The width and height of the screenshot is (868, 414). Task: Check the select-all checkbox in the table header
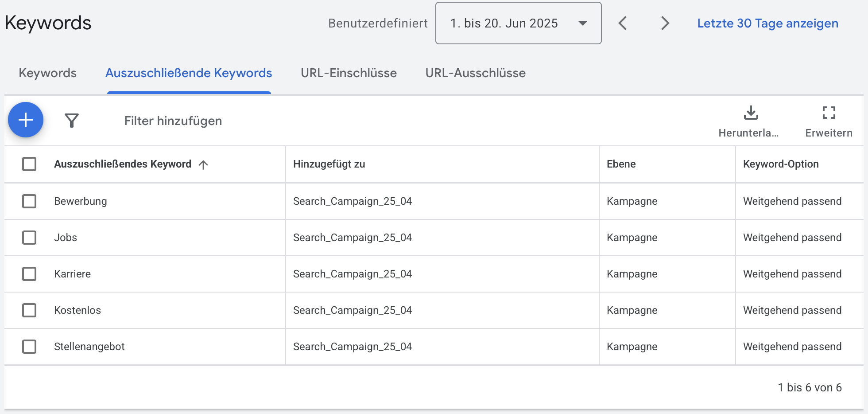pos(29,164)
